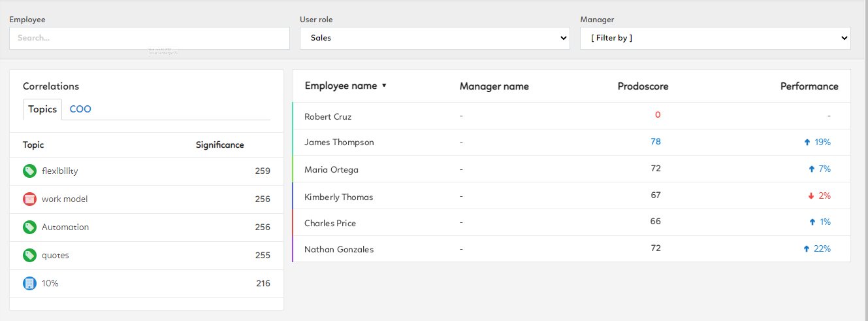Viewport: 868px width, 321px height.
Task: Click the red archive icon beside work model
Action: coord(29,199)
